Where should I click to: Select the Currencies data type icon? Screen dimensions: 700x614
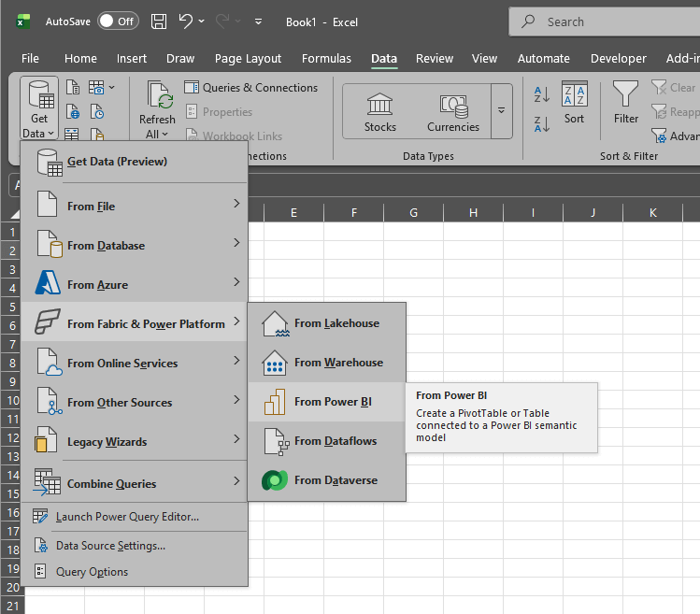click(x=452, y=105)
